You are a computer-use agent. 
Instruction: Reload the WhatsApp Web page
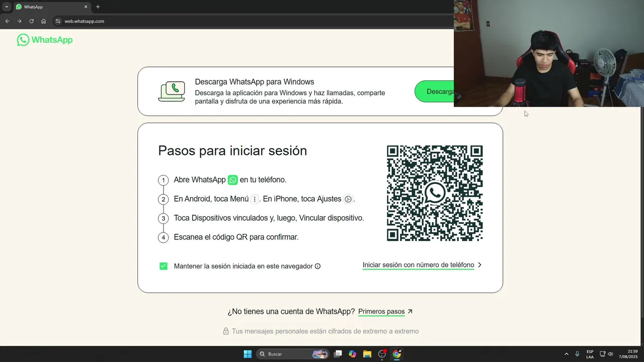pyautogui.click(x=31, y=21)
